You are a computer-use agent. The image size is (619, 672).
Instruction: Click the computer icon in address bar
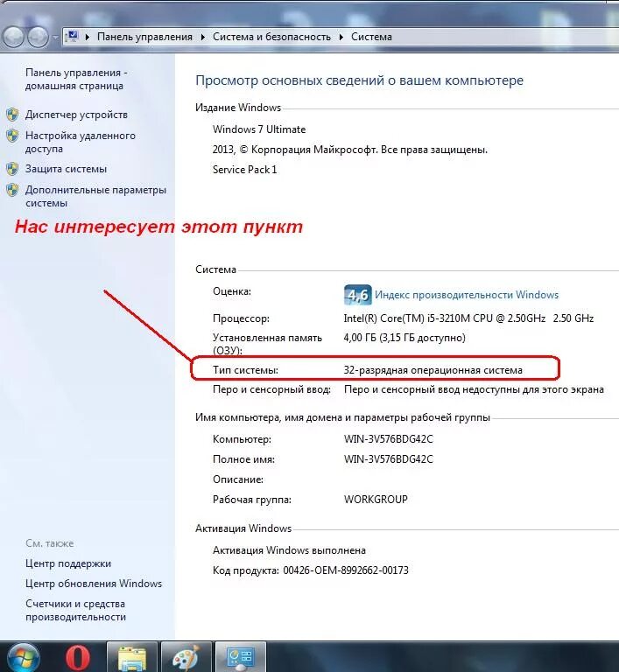coord(73,36)
